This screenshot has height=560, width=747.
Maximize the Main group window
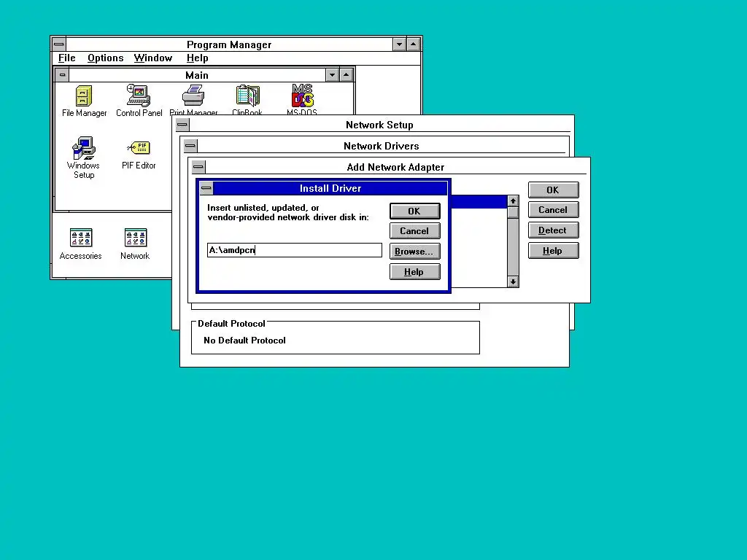(x=347, y=75)
